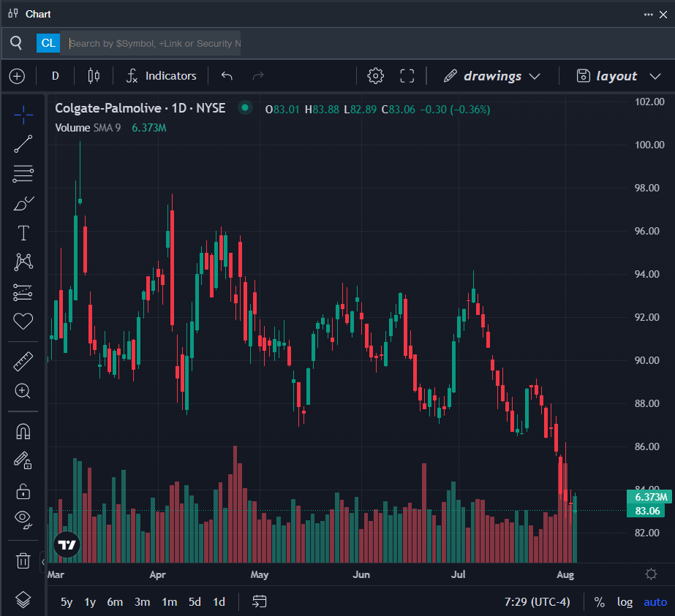Activate the zoom in tool
675x616 pixels.
23,391
